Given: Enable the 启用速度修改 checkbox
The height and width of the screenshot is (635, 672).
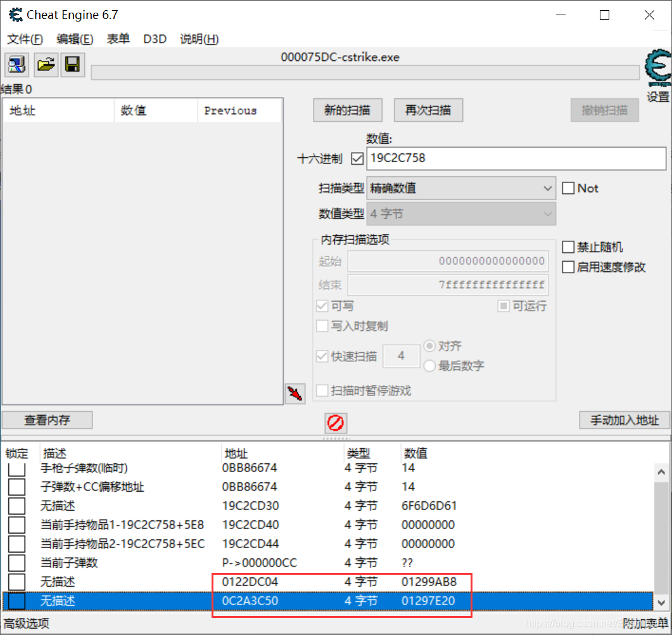Looking at the screenshot, I should pyautogui.click(x=568, y=267).
